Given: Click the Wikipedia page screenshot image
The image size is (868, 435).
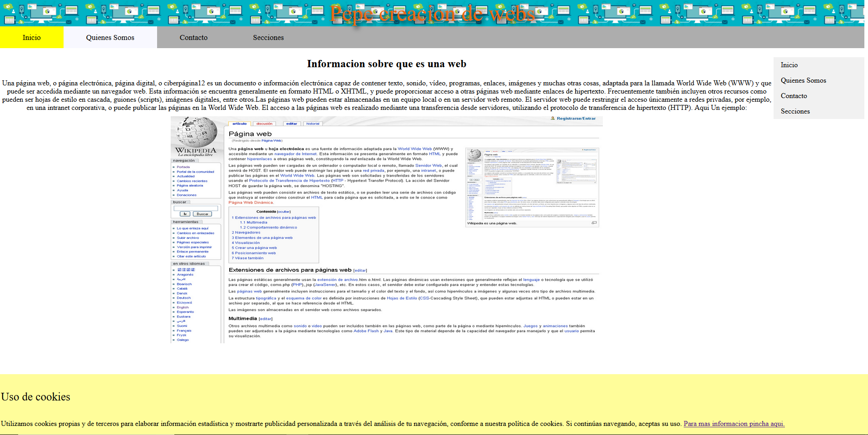Looking at the screenshot, I should click(x=387, y=230).
